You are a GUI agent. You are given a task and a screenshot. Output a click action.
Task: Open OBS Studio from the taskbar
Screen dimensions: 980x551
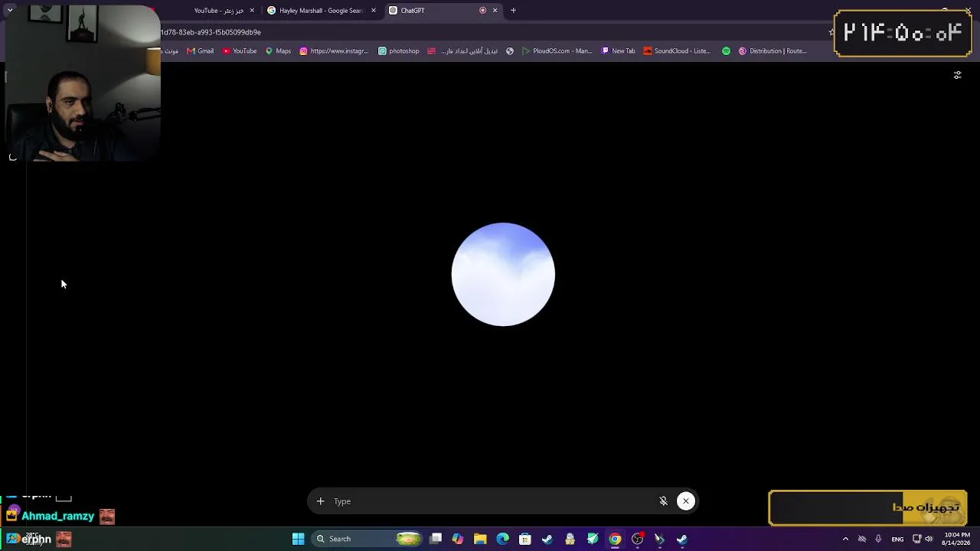pos(638,539)
